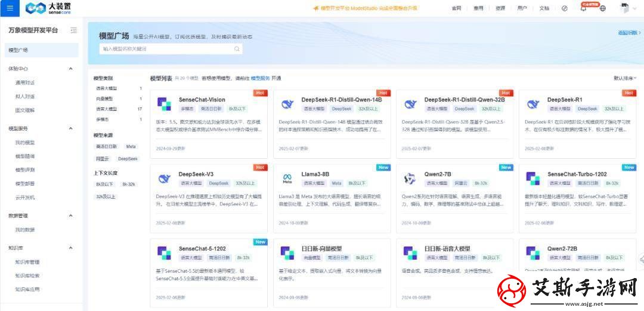Viewport: 644px width, 311px height.
Task: Click the SenseChat-5-1202 logo
Action: (165, 253)
